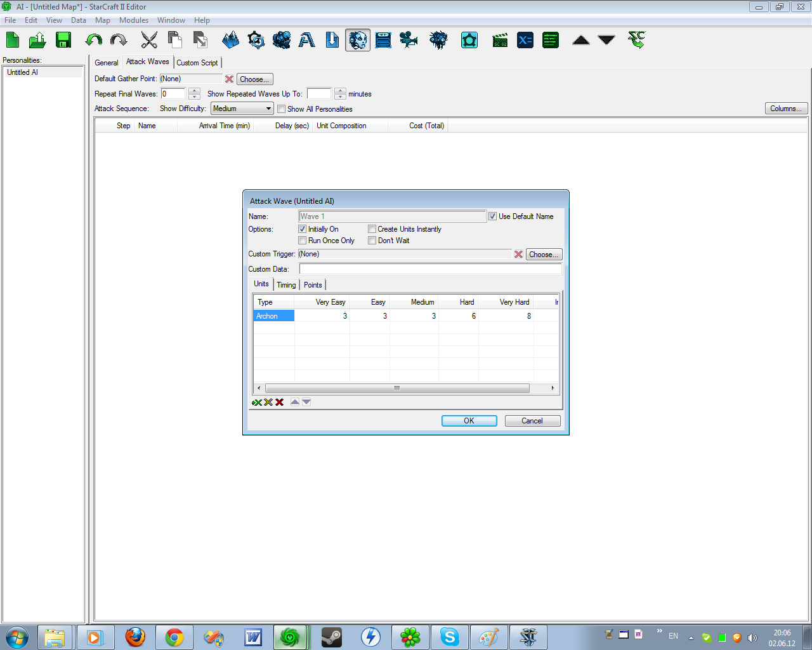The image size is (812, 650).
Task: Select the AI module face icon
Action: (x=358, y=40)
